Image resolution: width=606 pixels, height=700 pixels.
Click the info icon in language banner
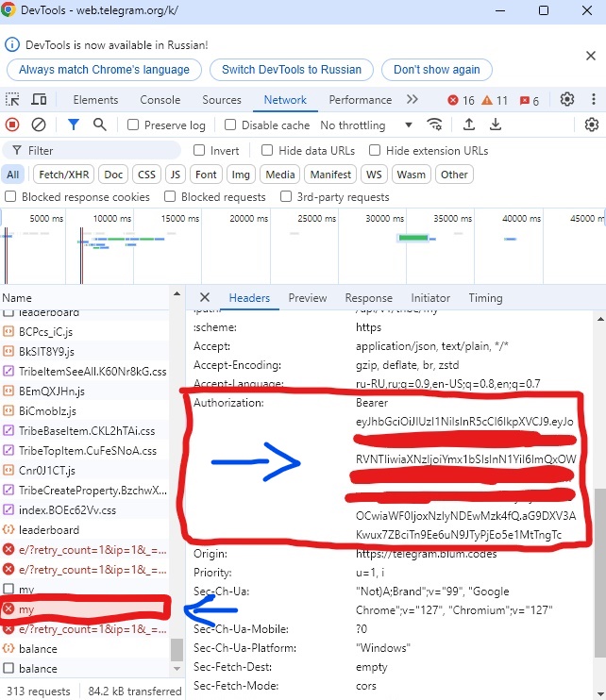coord(12,44)
